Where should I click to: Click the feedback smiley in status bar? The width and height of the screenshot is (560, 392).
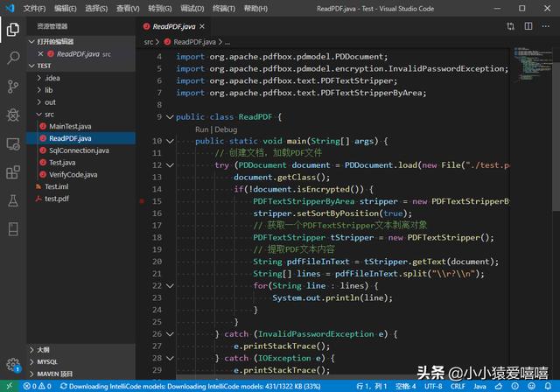pos(531,386)
